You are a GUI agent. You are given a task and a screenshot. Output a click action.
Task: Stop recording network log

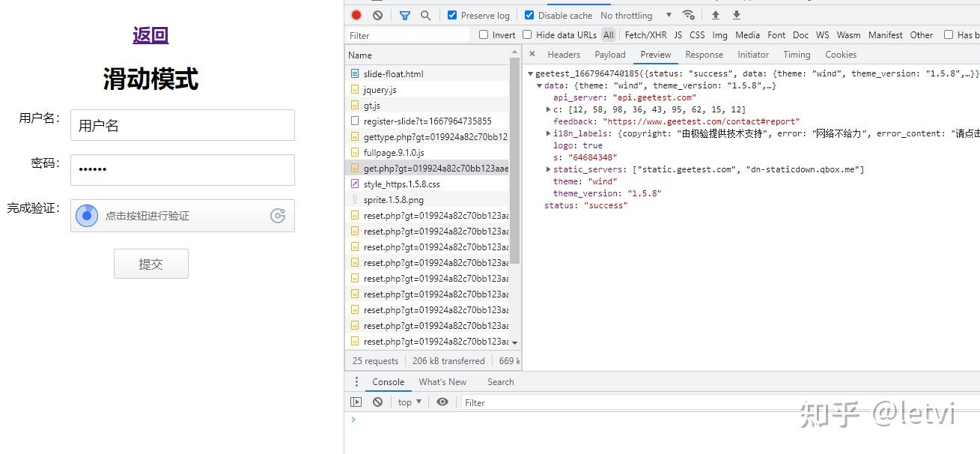[x=356, y=15]
